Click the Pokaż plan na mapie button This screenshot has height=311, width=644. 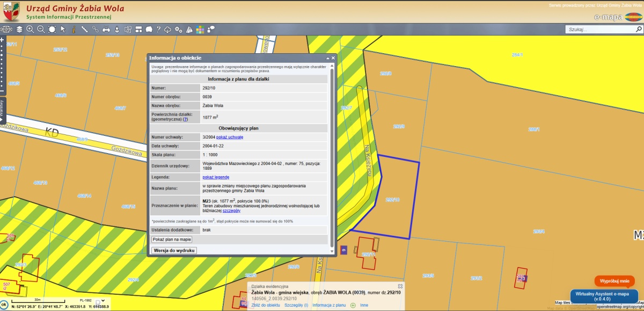(x=172, y=239)
